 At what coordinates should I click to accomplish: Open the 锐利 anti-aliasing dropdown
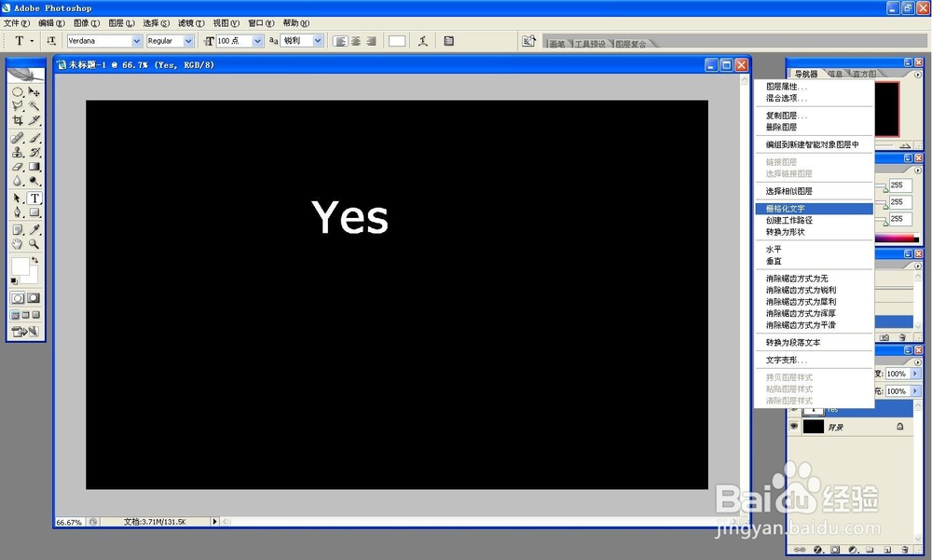[318, 41]
